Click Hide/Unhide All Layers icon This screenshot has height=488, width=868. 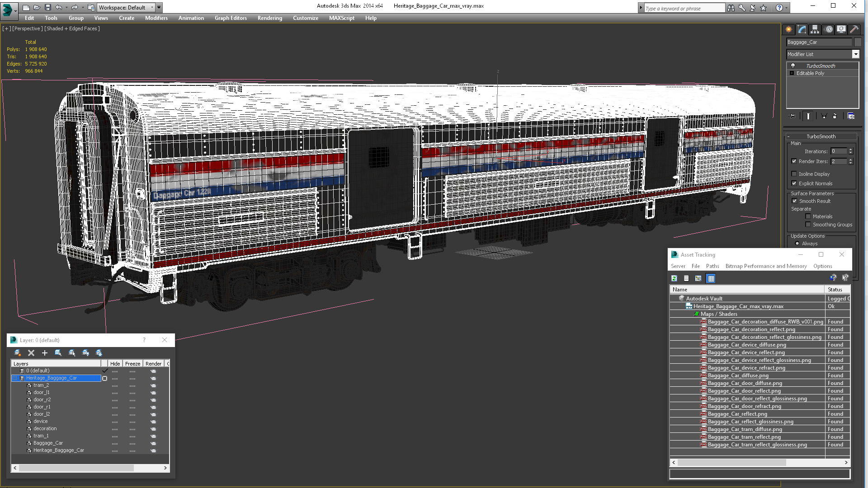85,353
